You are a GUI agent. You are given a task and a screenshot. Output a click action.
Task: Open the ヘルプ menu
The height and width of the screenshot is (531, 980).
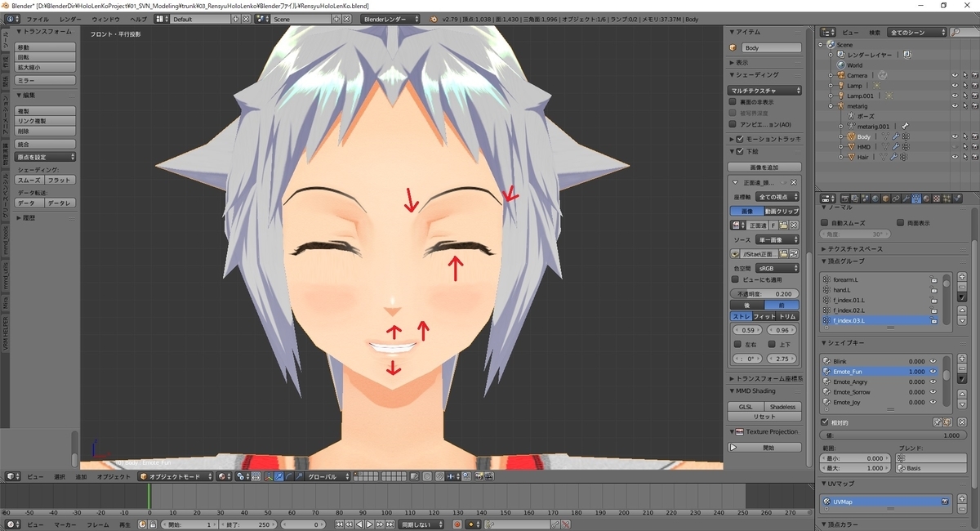point(139,18)
